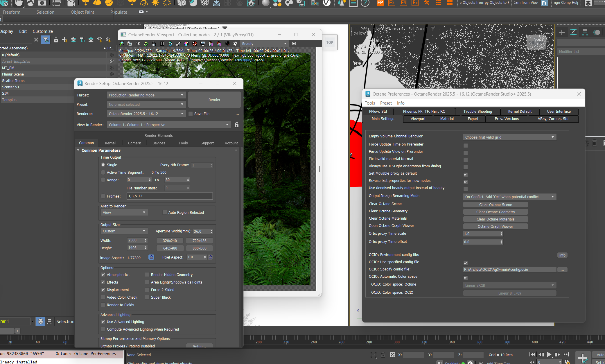This screenshot has height=364, width=605.
Task: Pause rendering in the Octane viewport toolbar
Action: [x=162, y=44]
